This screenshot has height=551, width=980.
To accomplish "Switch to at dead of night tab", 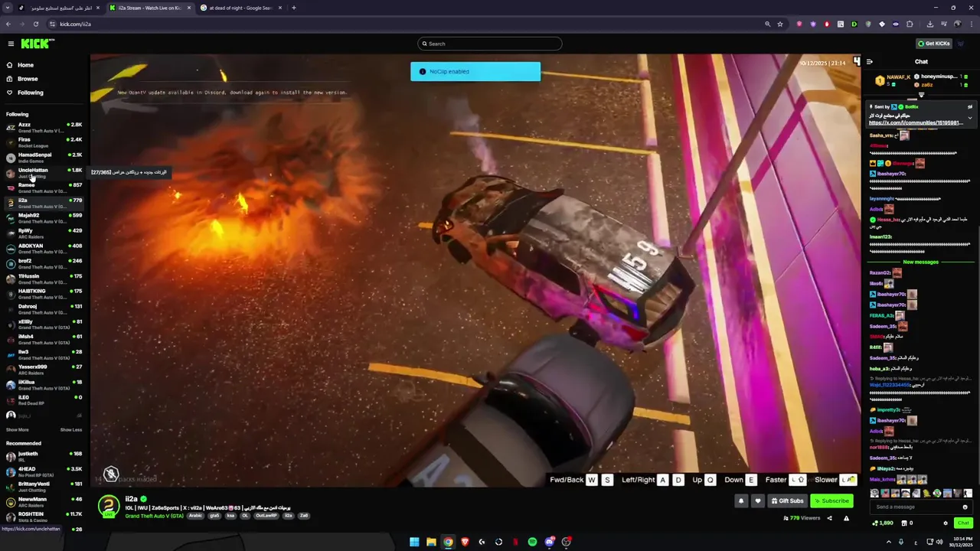I will click(242, 8).
